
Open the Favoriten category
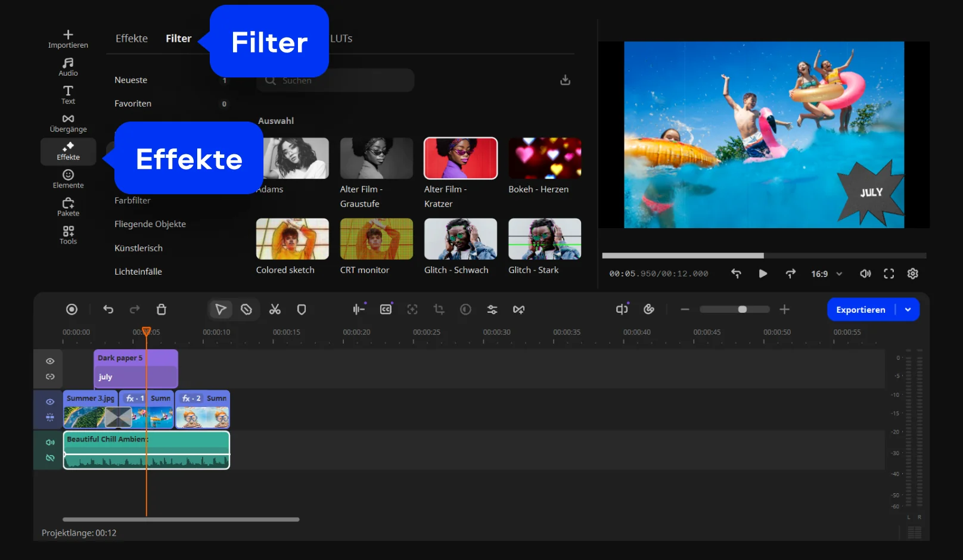[133, 103]
